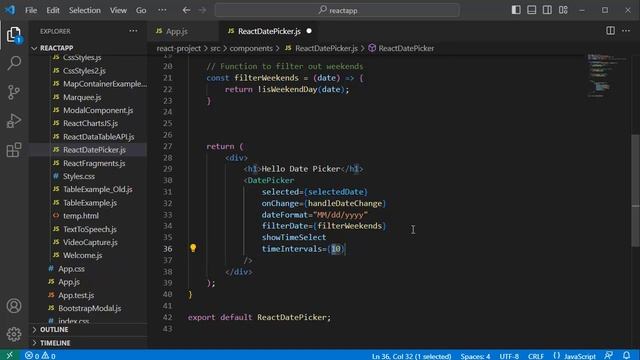Click src in breadcrumb

click(x=215, y=48)
